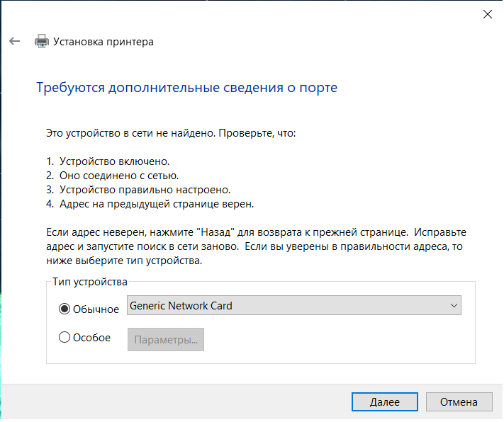Click the Установка принтера title text
Image resolution: width=504 pixels, height=422 pixels.
(x=103, y=42)
